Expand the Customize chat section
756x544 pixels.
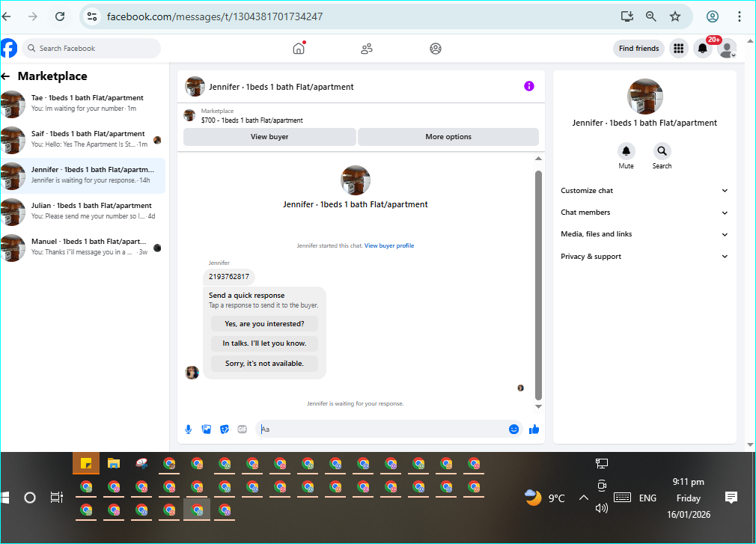click(x=644, y=191)
